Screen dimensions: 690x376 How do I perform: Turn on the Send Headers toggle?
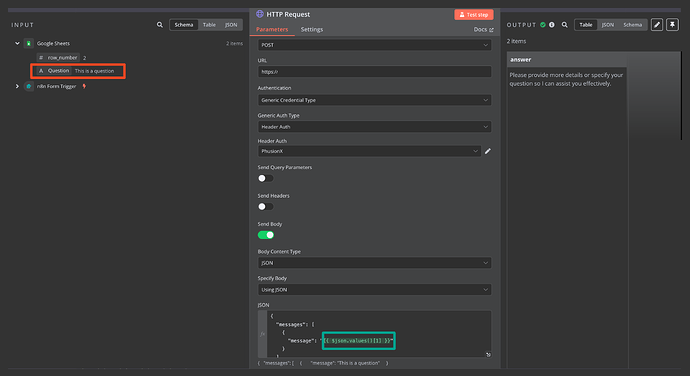point(266,206)
